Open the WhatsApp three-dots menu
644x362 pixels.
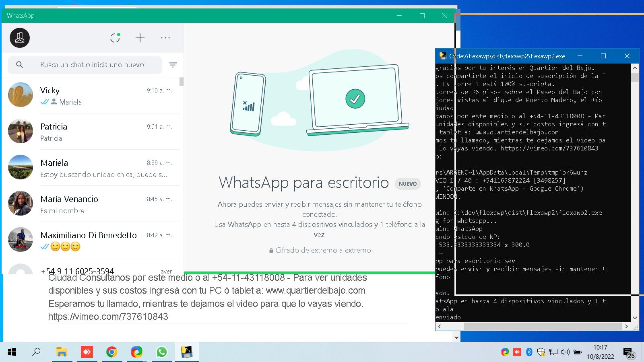(x=165, y=38)
